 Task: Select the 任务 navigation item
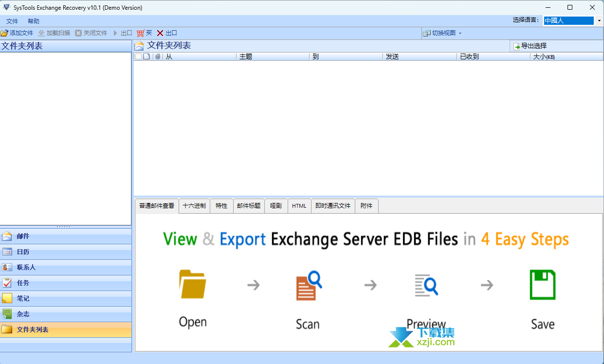point(66,283)
